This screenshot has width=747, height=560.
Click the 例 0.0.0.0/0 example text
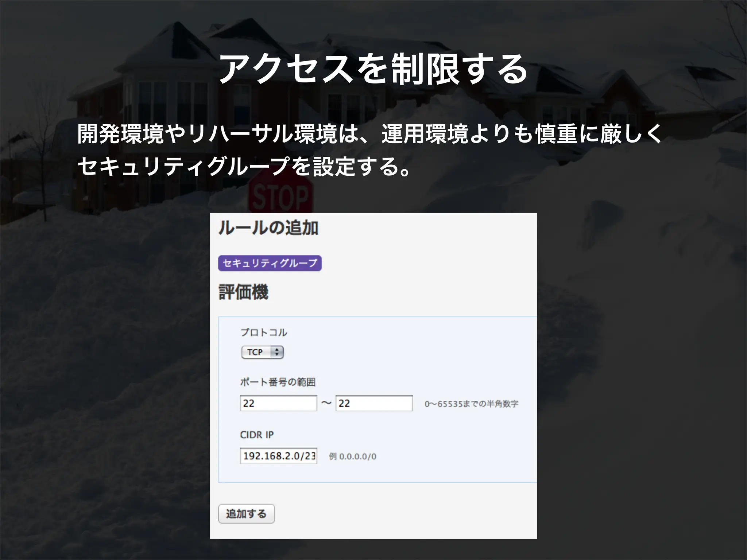(x=352, y=456)
